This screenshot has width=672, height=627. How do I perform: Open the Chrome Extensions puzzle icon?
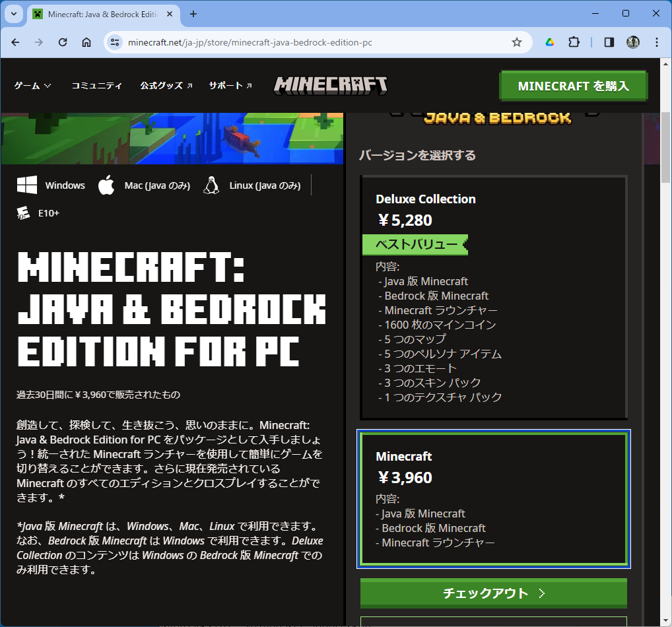point(574,42)
